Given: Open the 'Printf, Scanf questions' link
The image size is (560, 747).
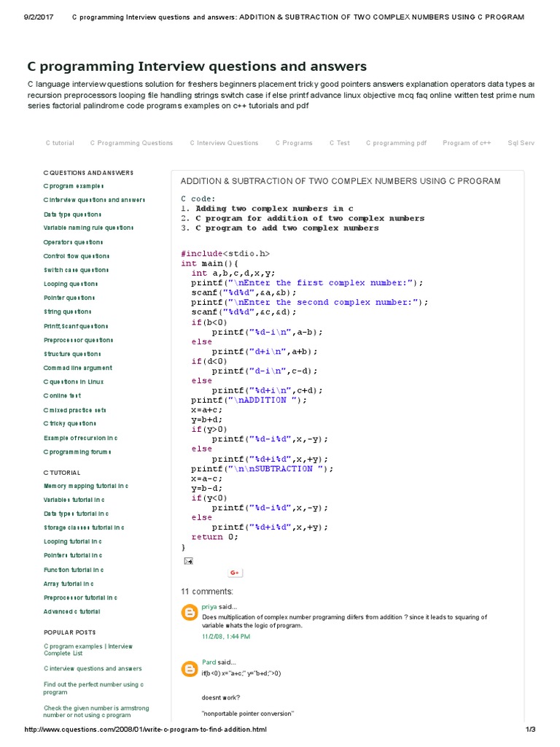Looking at the screenshot, I should [x=76, y=326].
